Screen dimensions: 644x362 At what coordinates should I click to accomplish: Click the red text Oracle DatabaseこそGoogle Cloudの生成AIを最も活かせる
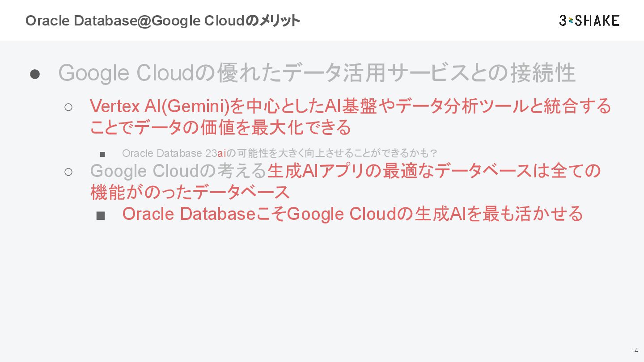[352, 214]
